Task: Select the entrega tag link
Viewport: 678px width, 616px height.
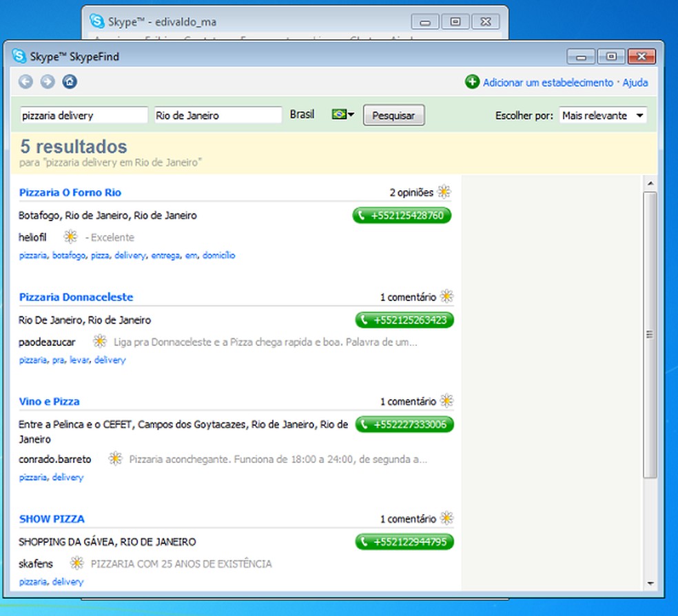Action: click(x=165, y=256)
